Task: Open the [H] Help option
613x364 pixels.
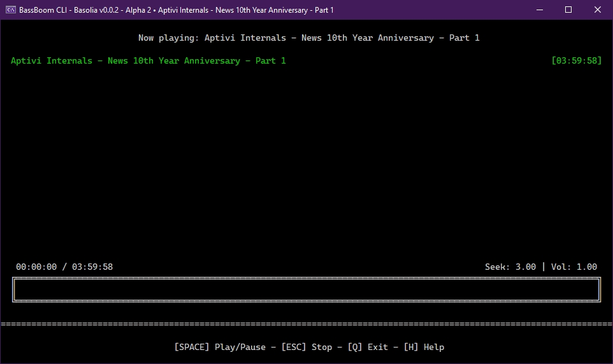Action: coord(424,347)
